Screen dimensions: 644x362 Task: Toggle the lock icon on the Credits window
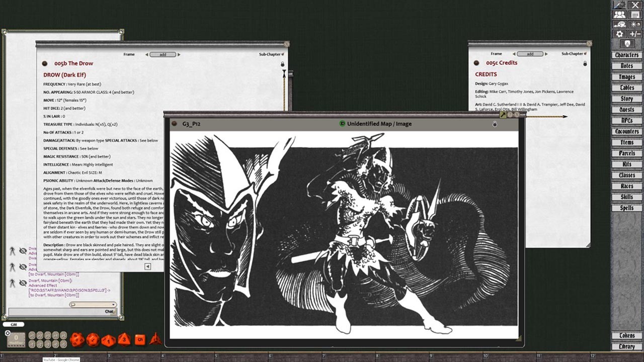[x=585, y=63]
